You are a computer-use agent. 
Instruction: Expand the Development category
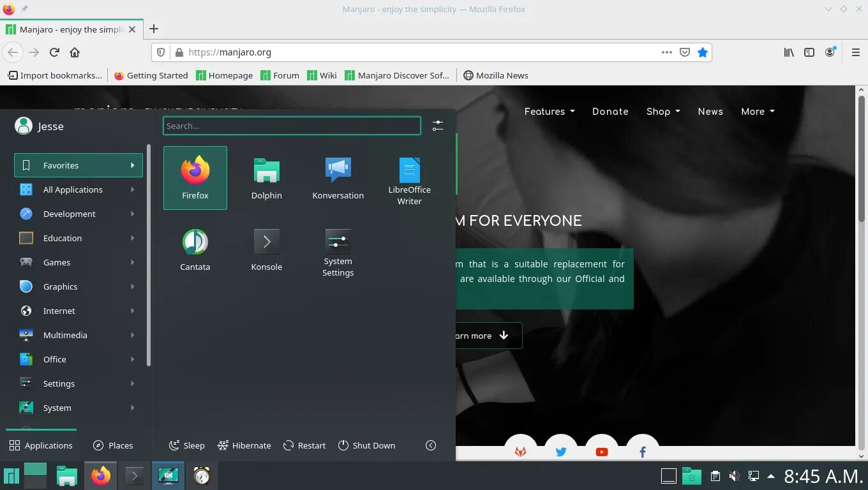click(x=78, y=214)
